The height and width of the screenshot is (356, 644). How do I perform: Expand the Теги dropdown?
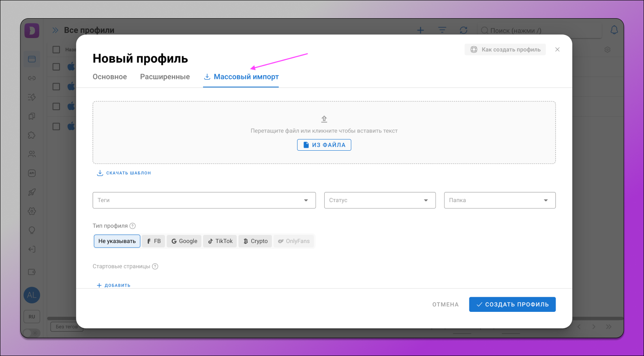204,200
